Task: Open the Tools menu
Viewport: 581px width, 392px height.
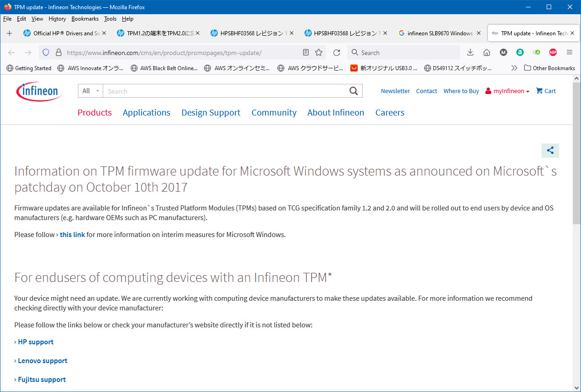Action: click(110, 19)
